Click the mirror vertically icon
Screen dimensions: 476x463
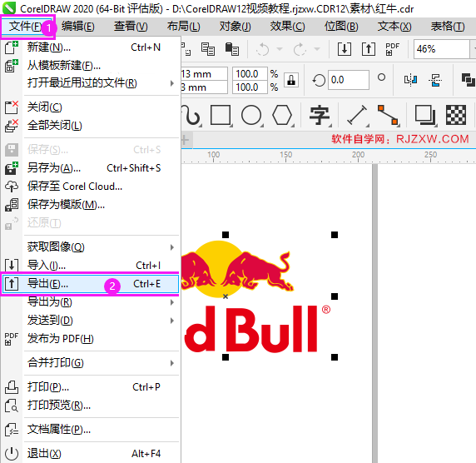435,80
